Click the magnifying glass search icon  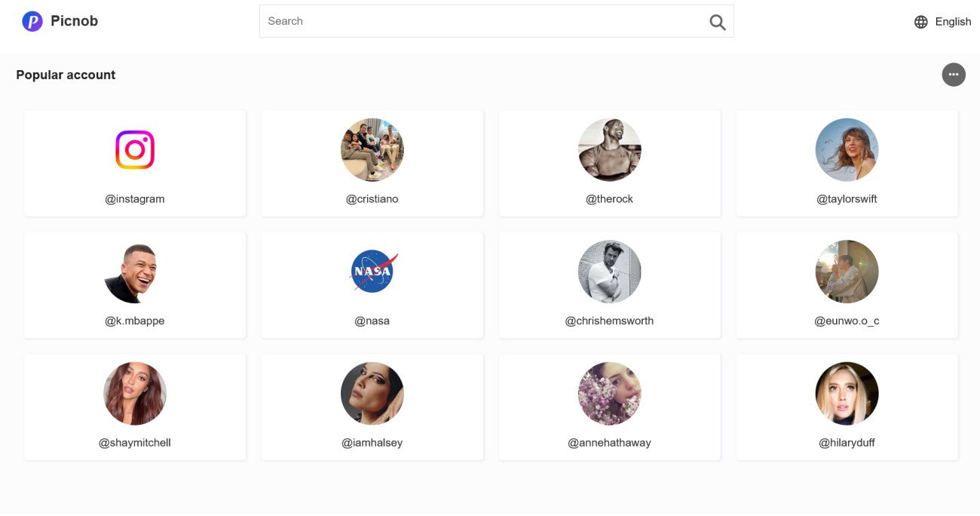coord(717,22)
